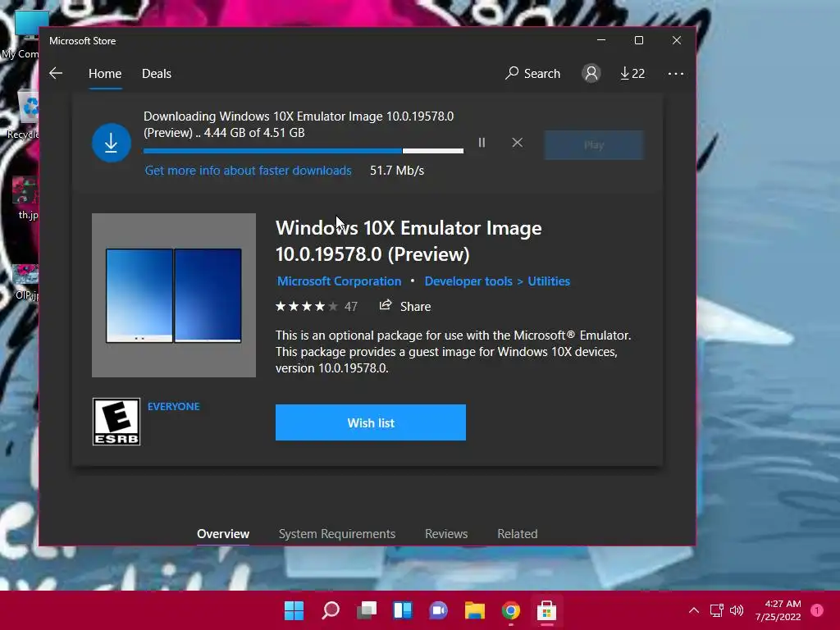Pause the Windows 10X image download

click(x=482, y=143)
